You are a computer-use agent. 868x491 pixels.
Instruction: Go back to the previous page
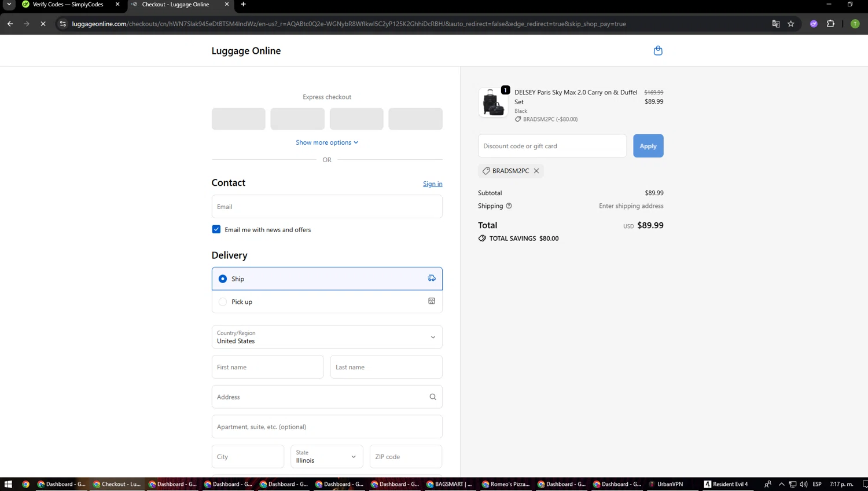[10, 24]
